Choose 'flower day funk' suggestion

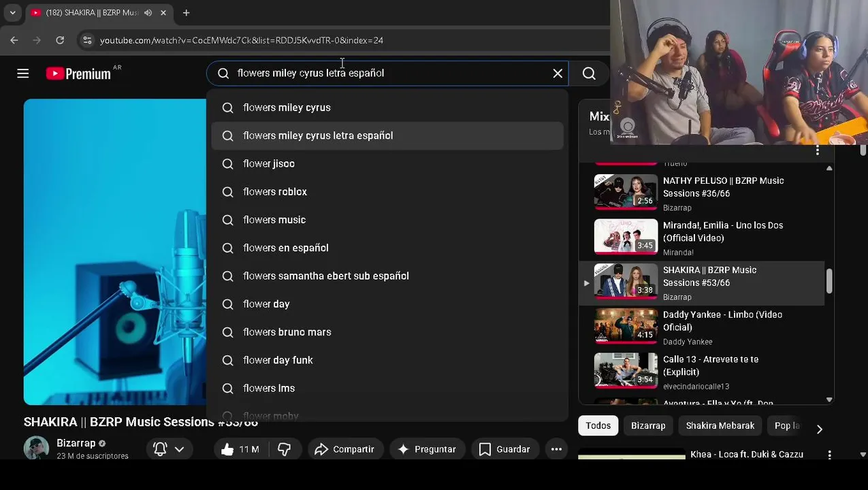coord(387,360)
